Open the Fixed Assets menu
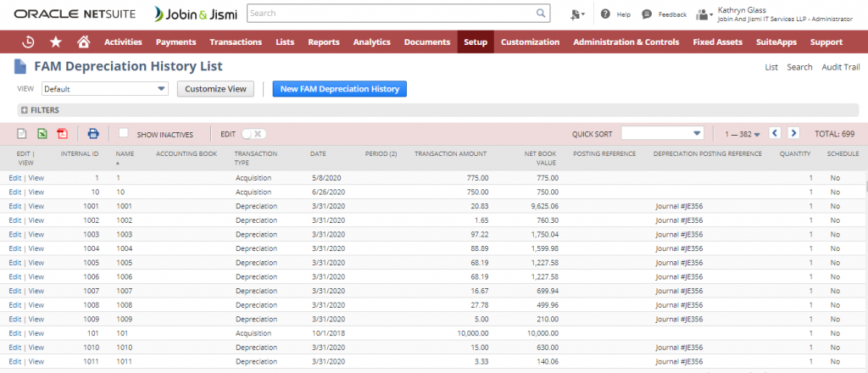868x373 pixels. point(716,42)
